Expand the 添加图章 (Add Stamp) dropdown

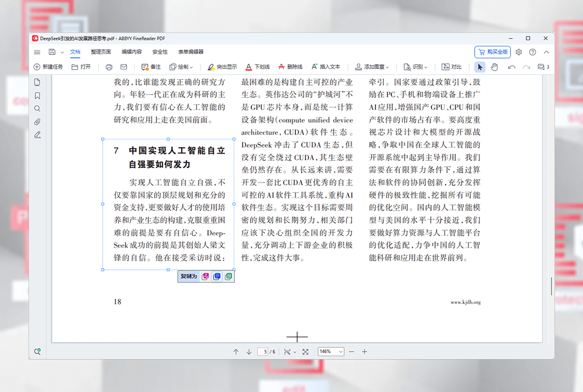[372, 67]
